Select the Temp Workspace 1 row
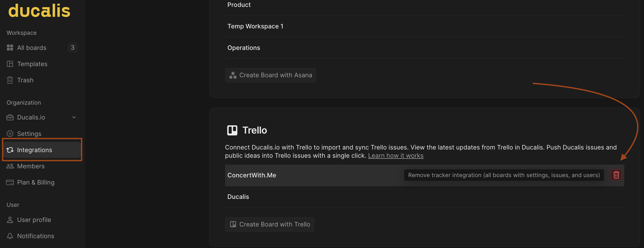 pyautogui.click(x=424, y=26)
